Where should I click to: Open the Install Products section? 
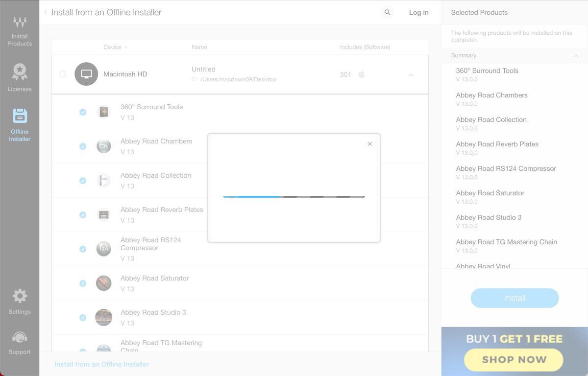(20, 31)
